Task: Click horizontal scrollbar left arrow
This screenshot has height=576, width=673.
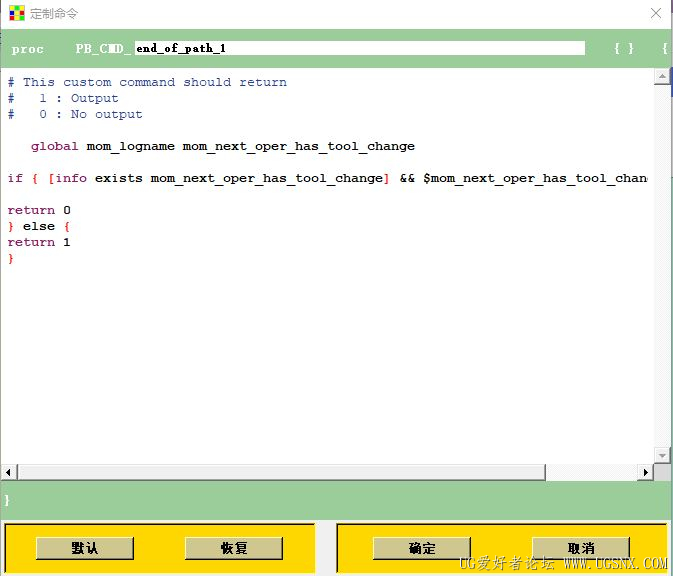Action: [x=9, y=473]
